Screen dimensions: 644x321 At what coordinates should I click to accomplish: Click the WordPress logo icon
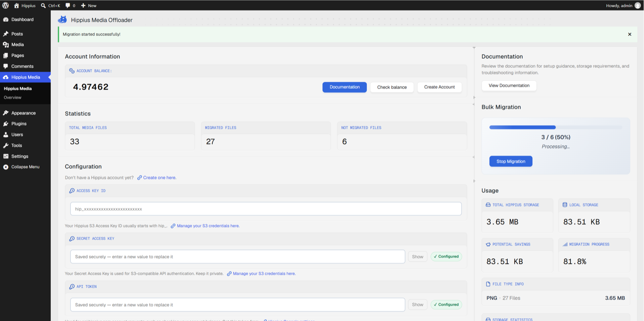coord(6,6)
